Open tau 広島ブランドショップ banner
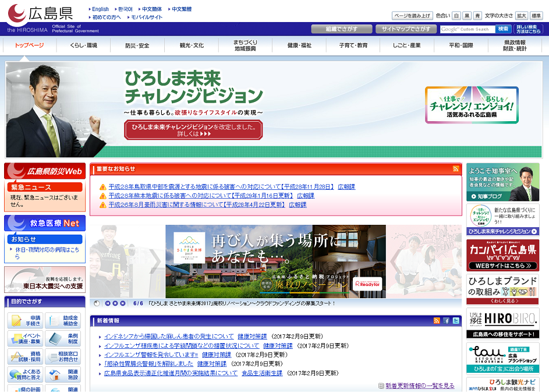Image resolution: width=549 pixels, height=392 pixels. point(503,358)
